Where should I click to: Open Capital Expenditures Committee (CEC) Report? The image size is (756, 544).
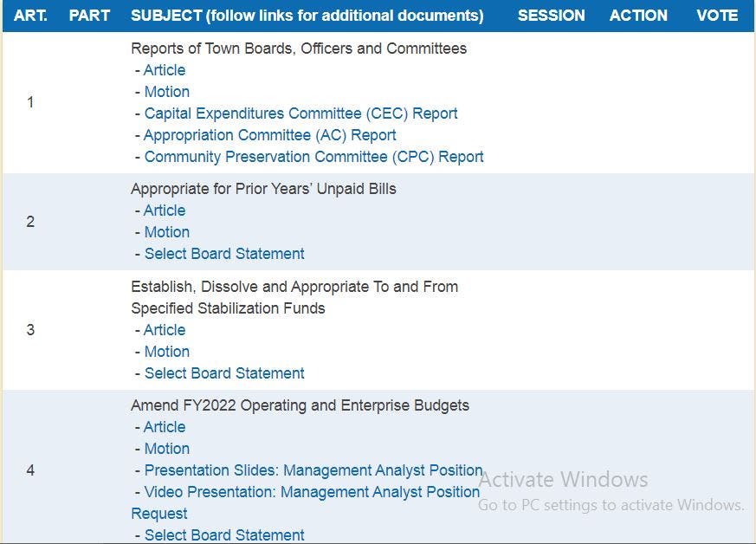tap(300, 113)
